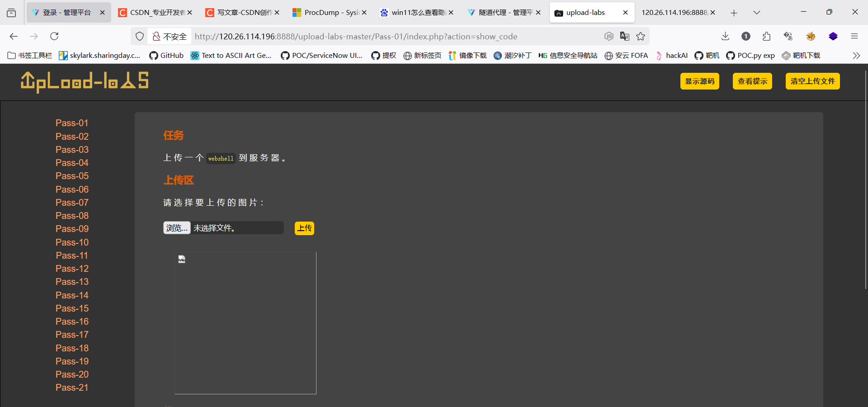Open the downloads panel
The width and height of the screenshot is (868, 407).
click(725, 36)
